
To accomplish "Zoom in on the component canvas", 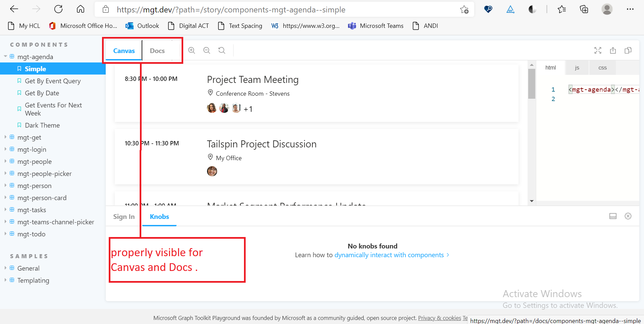I will [191, 50].
